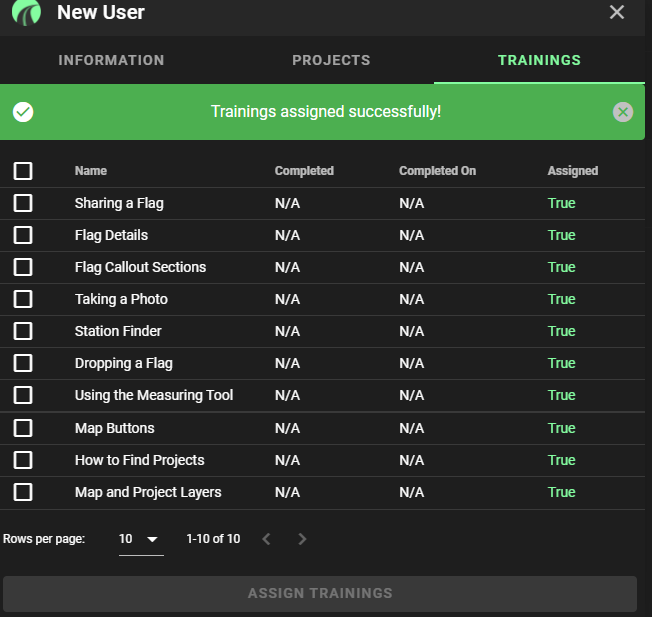The width and height of the screenshot is (652, 617).
Task: Click the Assigned column header
Action: coord(573,171)
